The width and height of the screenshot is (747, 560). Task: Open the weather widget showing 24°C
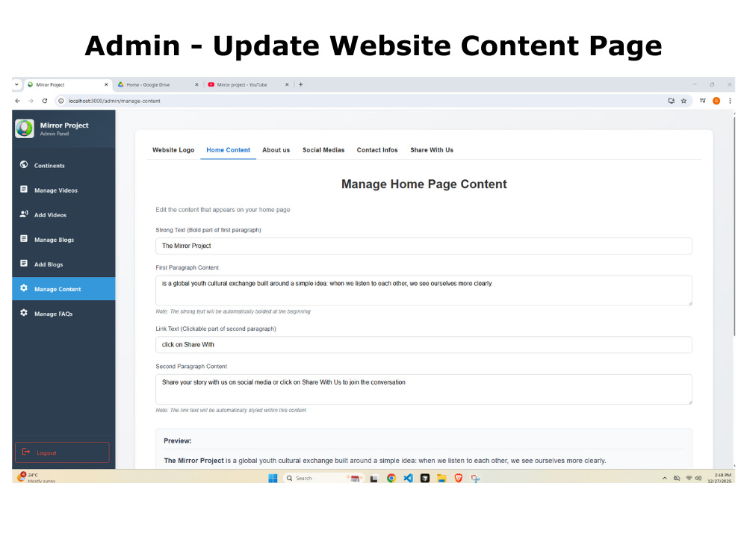click(36, 478)
